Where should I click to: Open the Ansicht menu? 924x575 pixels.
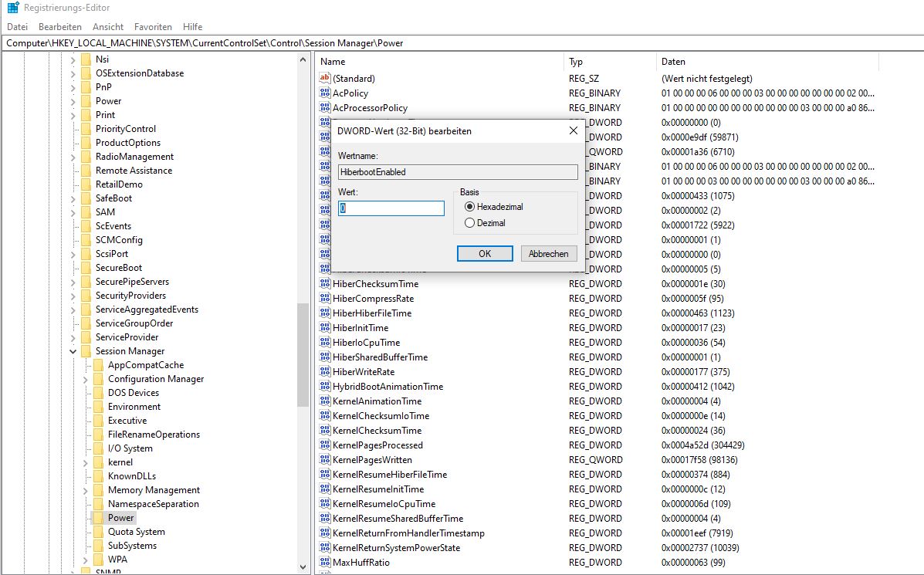pos(108,26)
